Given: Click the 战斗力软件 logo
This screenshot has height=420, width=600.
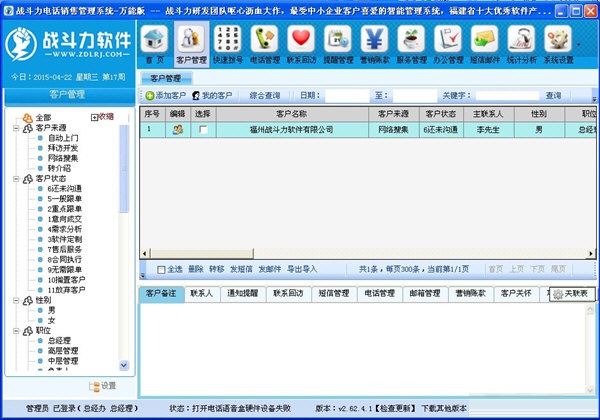Looking at the screenshot, I should point(68,44).
